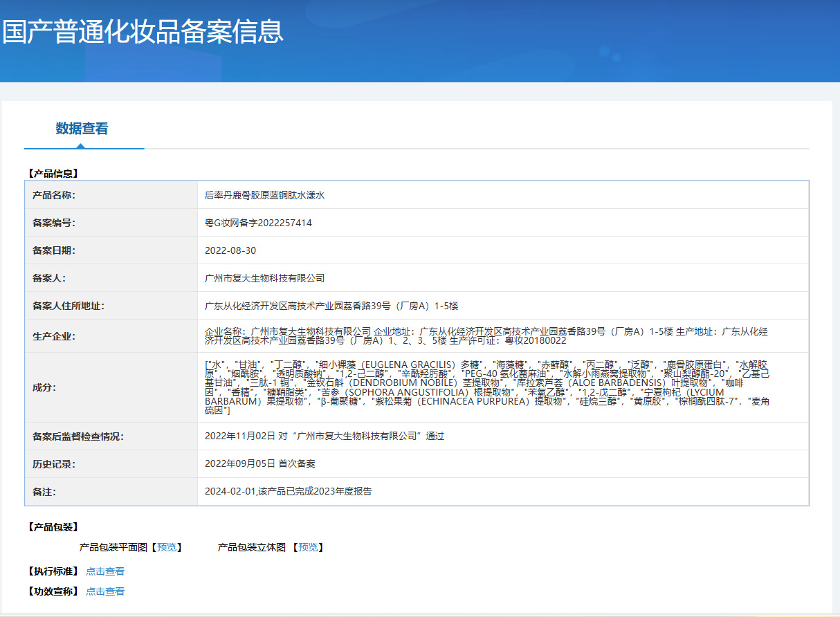Preview the 产品包装平面图 image
Image resolution: width=840 pixels, height=617 pixels.
pos(167,547)
